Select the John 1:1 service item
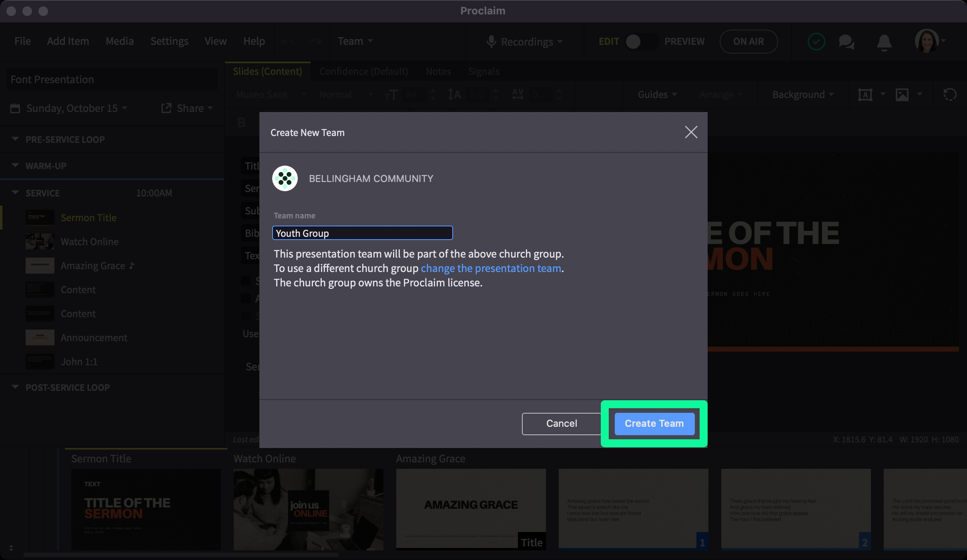The image size is (967, 560). [112, 362]
